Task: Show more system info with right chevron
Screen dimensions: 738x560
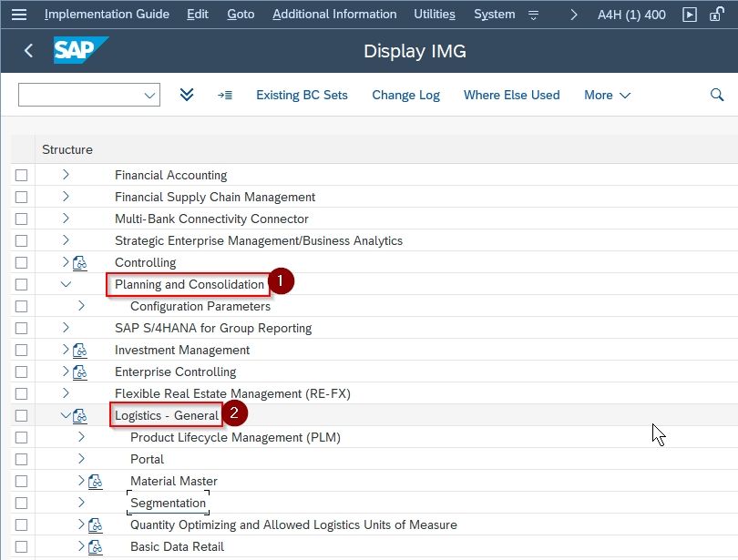Action: click(x=573, y=15)
